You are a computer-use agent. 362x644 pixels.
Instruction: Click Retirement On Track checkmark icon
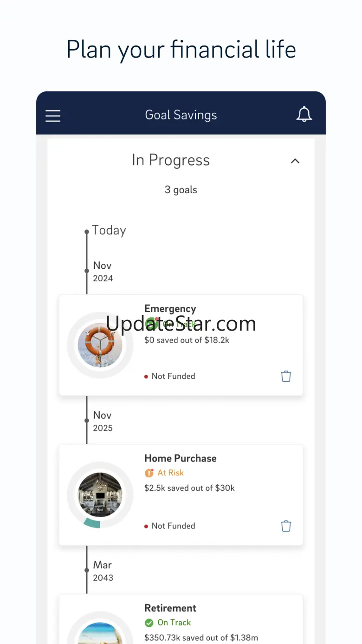pos(149,623)
